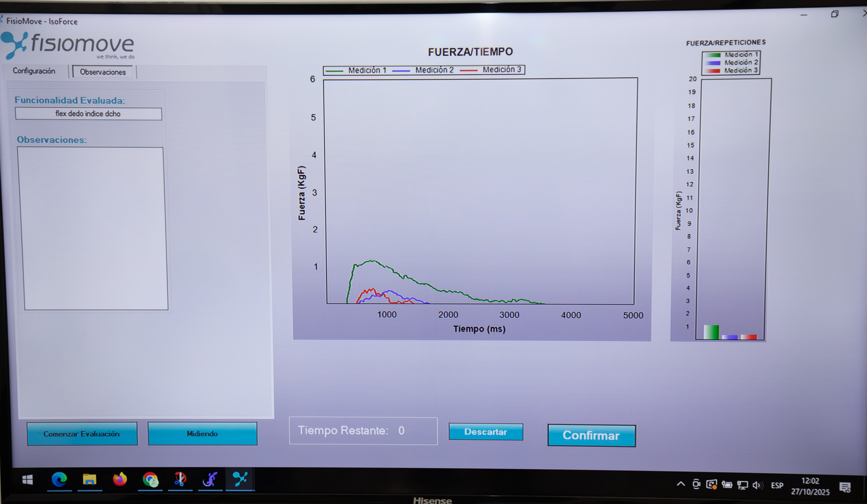Focus the Observaciones text area
The height and width of the screenshot is (504, 867).
click(x=93, y=228)
